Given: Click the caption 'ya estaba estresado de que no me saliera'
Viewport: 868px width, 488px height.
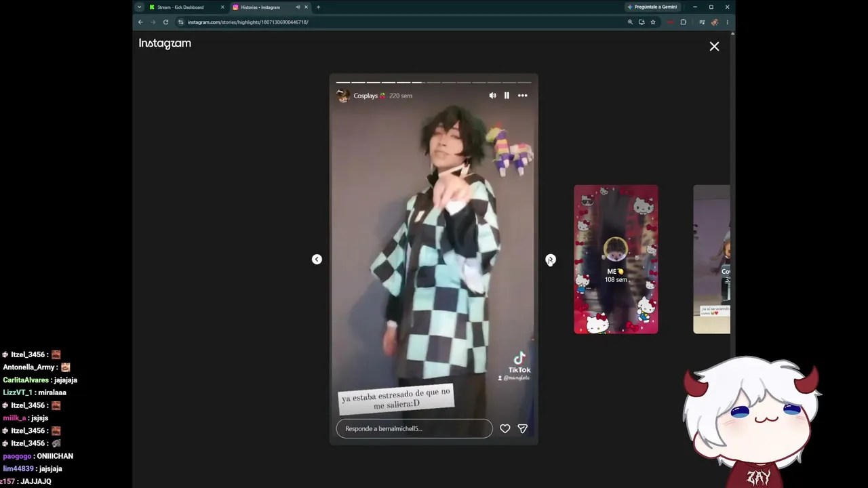Looking at the screenshot, I should (396, 399).
